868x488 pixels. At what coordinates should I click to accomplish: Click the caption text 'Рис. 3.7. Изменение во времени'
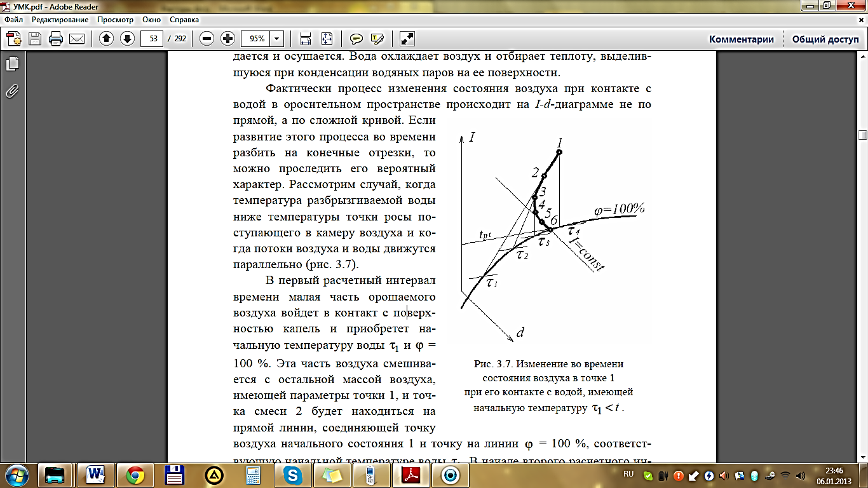pos(549,364)
